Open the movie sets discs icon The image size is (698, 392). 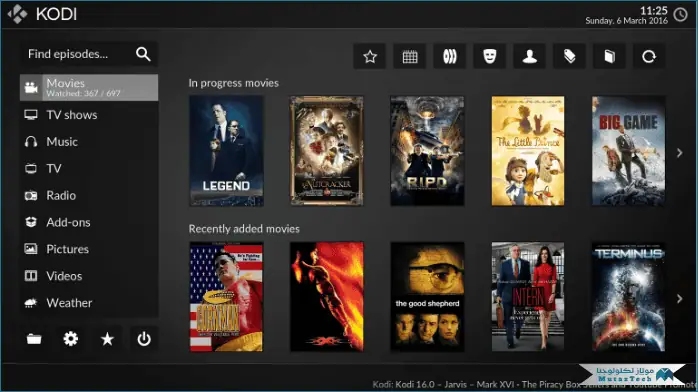click(450, 57)
